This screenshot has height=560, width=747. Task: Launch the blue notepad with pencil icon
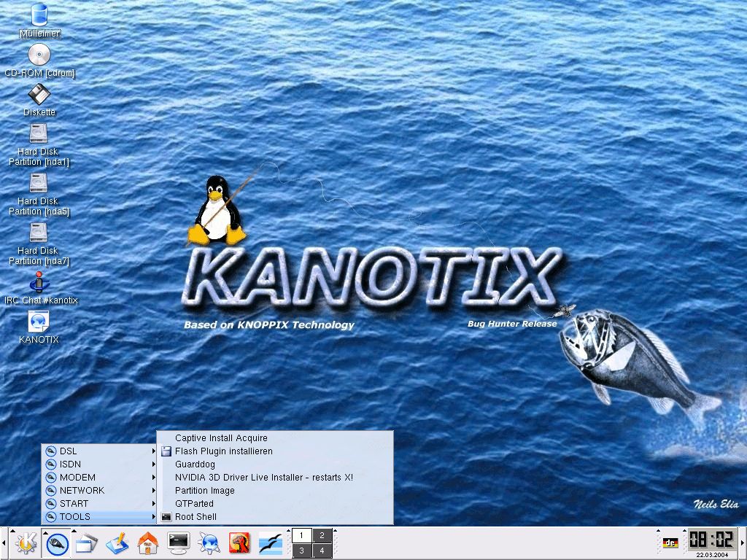(117, 544)
